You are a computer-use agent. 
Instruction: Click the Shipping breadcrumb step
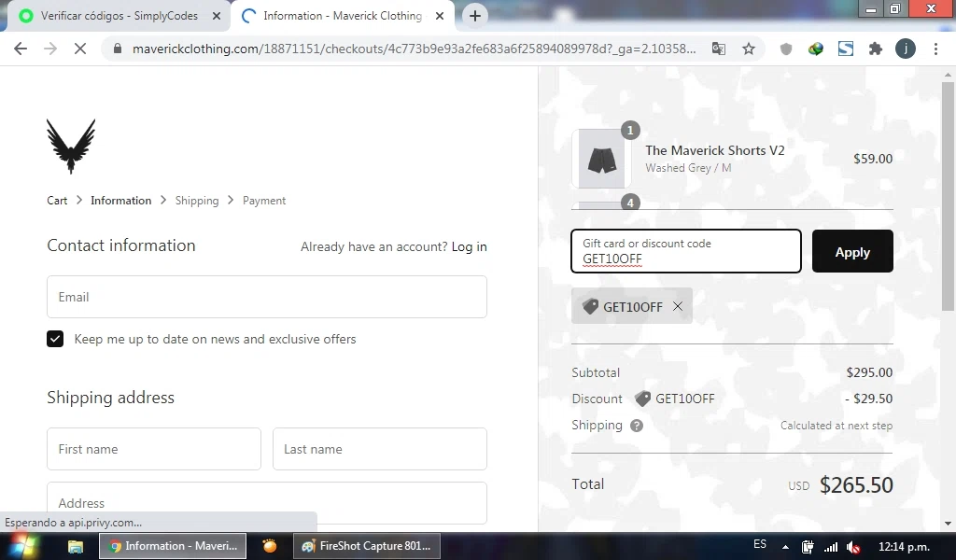tap(197, 201)
